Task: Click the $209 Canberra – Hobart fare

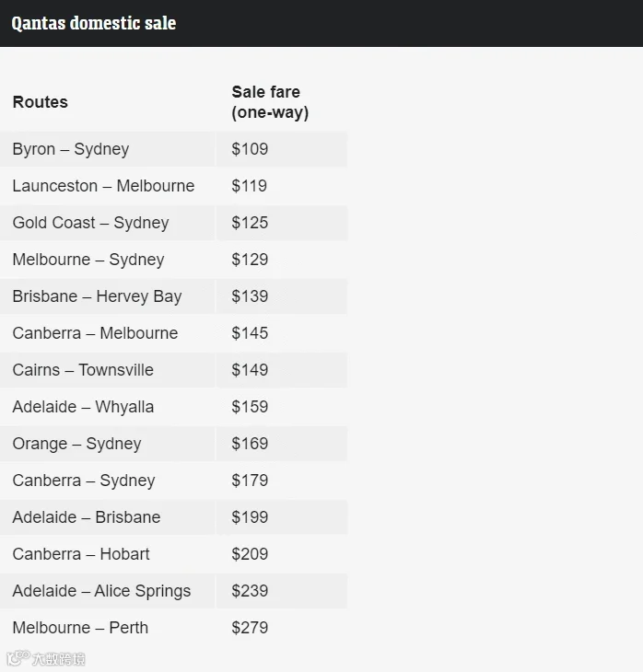Action: tap(250, 554)
